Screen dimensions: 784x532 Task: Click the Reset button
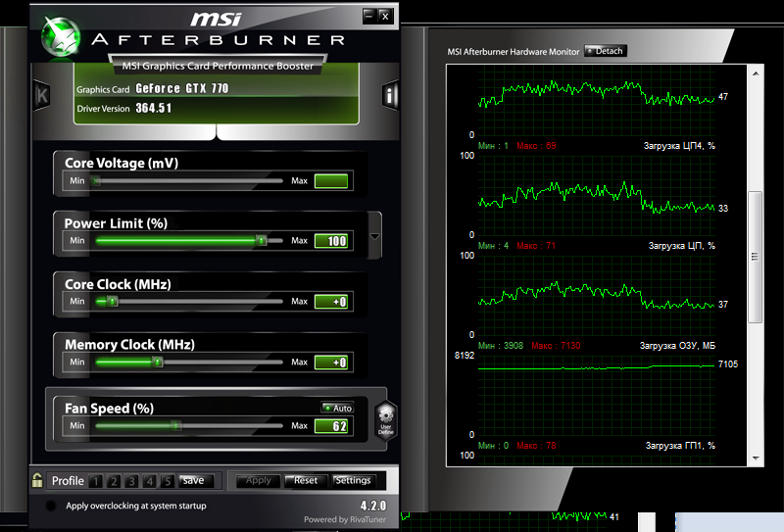coord(306,480)
